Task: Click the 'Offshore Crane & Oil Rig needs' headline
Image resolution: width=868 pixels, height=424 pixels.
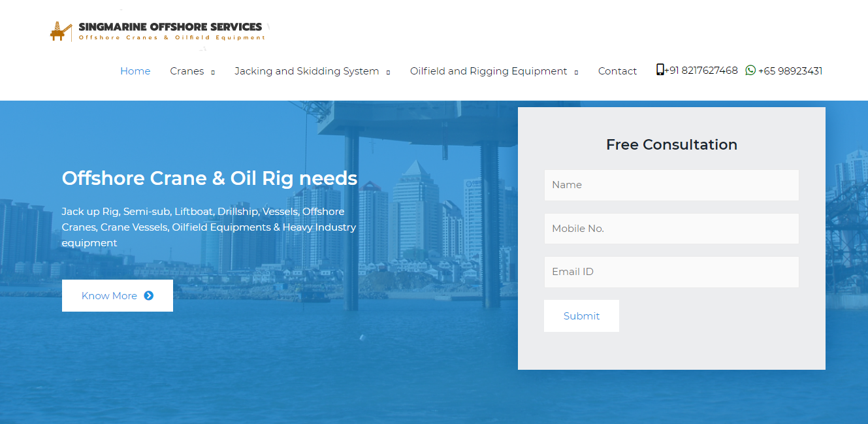Action: coord(210,178)
